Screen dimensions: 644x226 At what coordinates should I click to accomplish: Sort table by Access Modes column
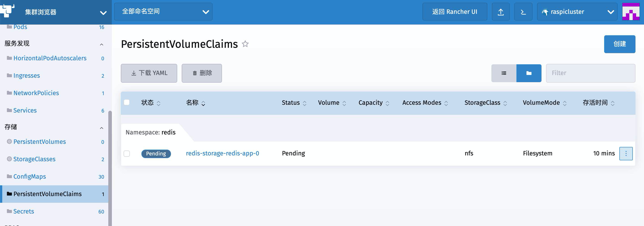425,103
